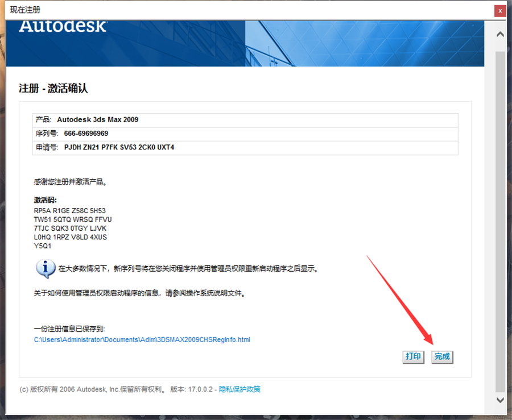Click the 完成 (Finish) button

pos(442,357)
